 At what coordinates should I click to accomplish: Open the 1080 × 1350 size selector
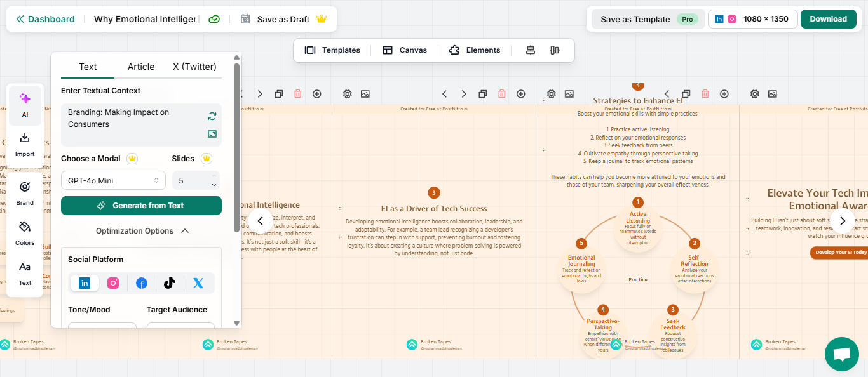click(x=753, y=19)
